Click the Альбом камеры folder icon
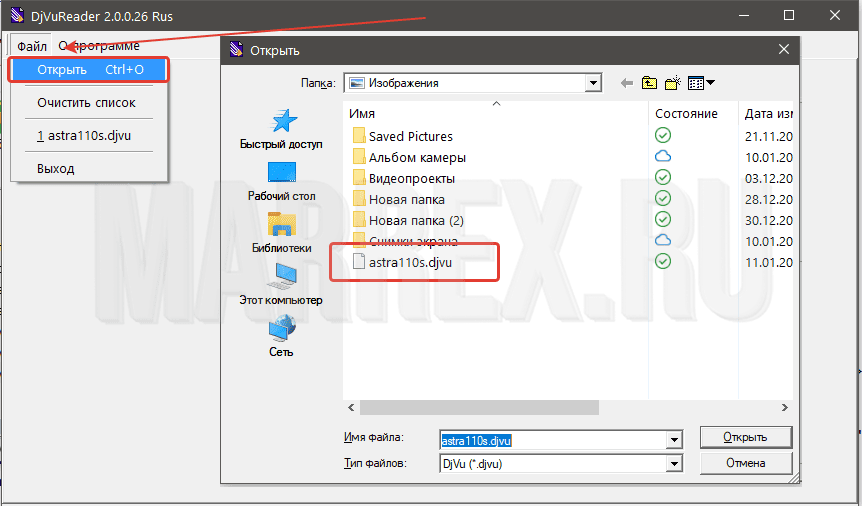 (x=359, y=157)
